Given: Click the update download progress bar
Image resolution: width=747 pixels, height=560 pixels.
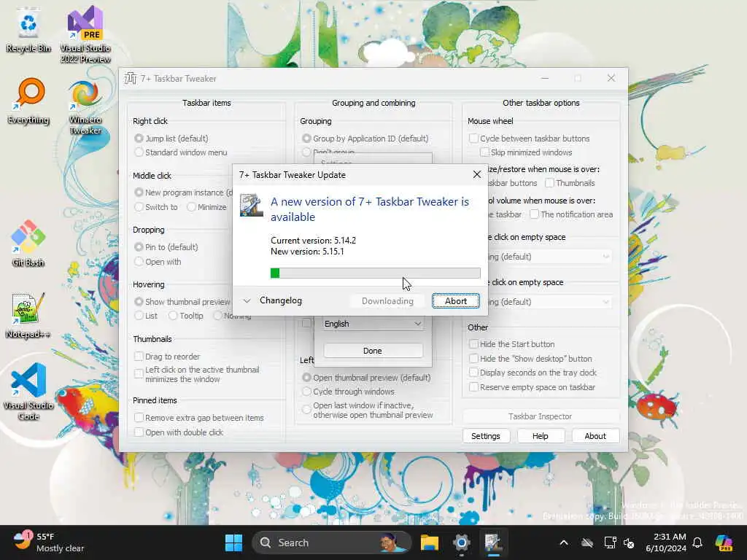Looking at the screenshot, I should (375, 273).
